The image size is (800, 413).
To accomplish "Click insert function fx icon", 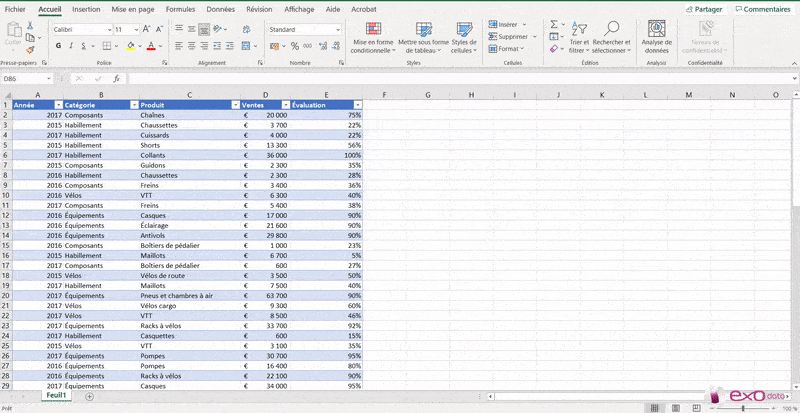I will (117, 78).
